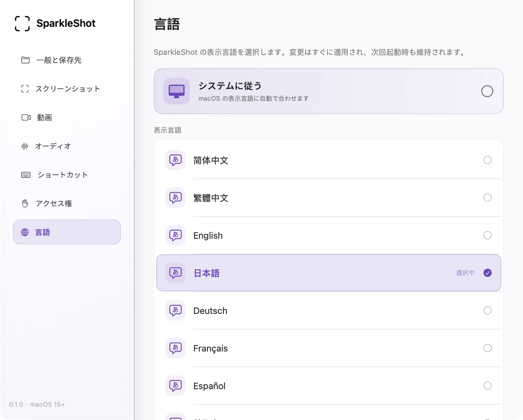This screenshot has width=523, height=420.
Task: Open the ショートカット settings section
Action: tap(67, 175)
